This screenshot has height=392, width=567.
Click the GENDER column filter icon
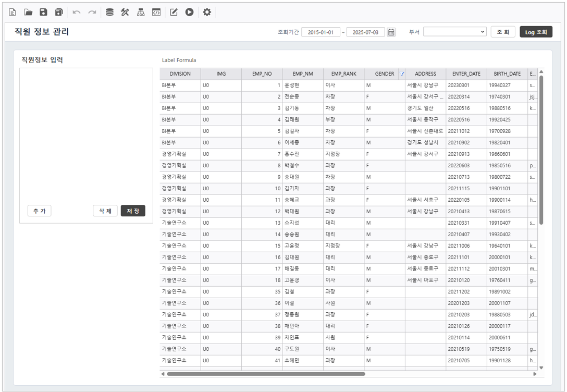(402, 74)
